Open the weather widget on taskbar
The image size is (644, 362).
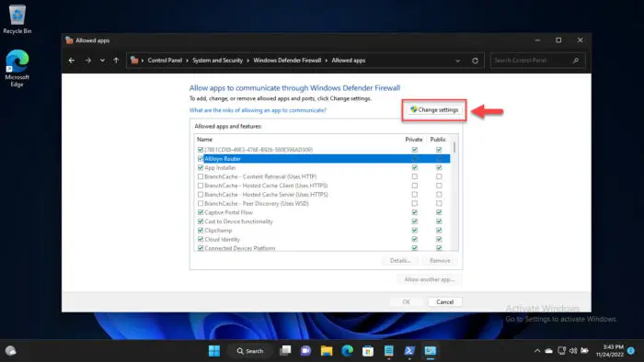11,351
